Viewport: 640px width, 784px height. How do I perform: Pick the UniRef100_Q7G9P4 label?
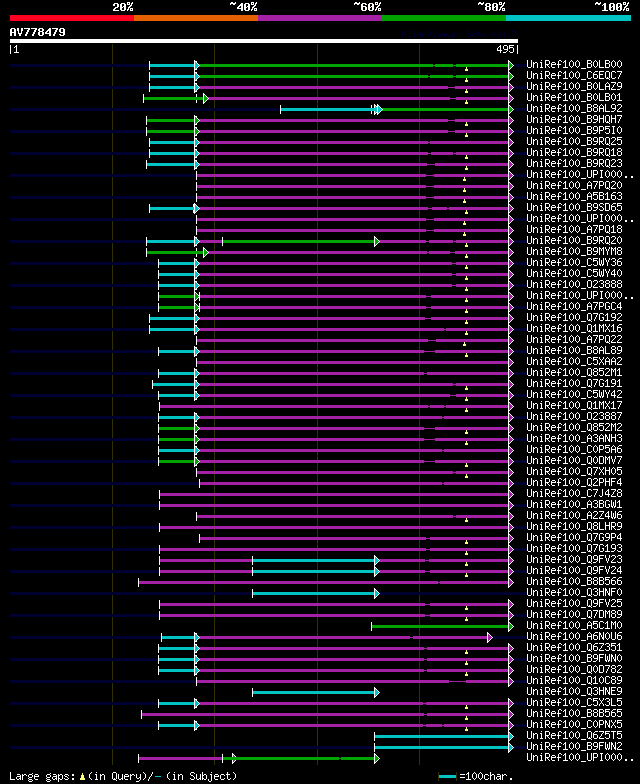tap(574, 538)
